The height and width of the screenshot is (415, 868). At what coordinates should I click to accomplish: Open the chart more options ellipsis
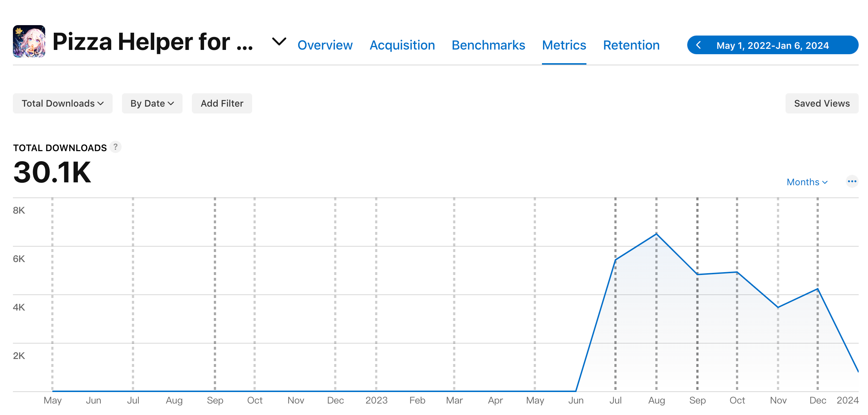pos(852,181)
